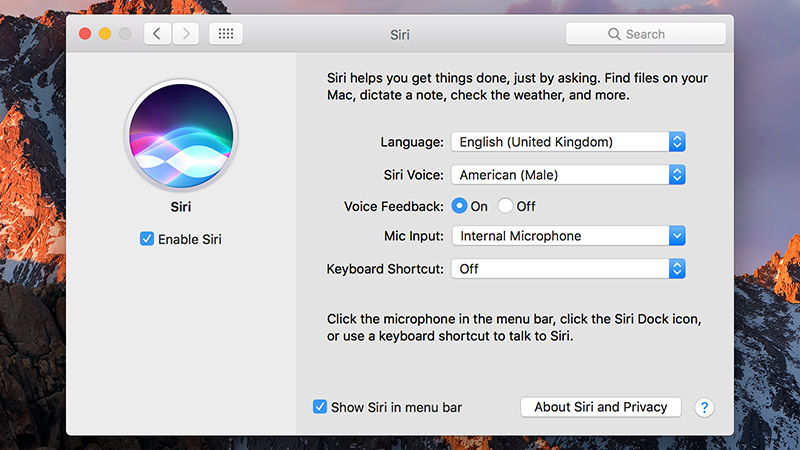Go forward with the right chevron button

186,34
